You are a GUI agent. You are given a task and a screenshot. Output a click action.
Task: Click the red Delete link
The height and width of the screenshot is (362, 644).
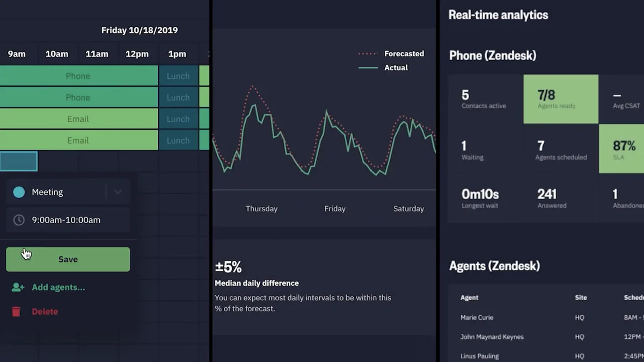click(x=45, y=312)
